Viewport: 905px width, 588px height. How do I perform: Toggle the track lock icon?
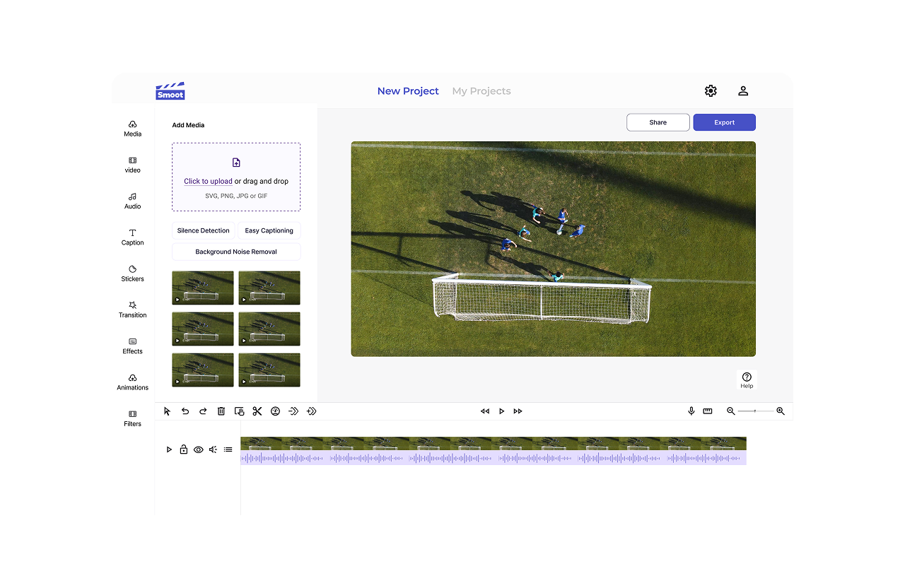184,449
